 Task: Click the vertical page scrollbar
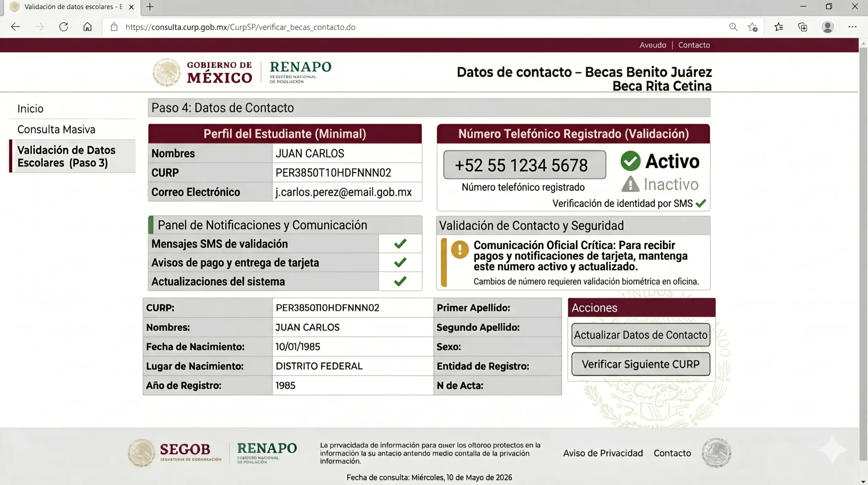coord(863,255)
